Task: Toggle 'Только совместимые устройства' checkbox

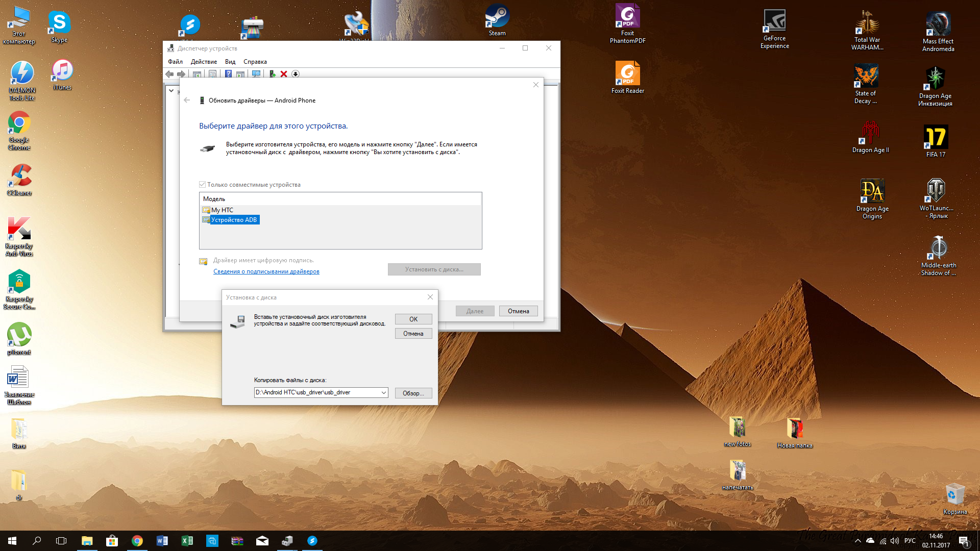Action: pos(203,185)
